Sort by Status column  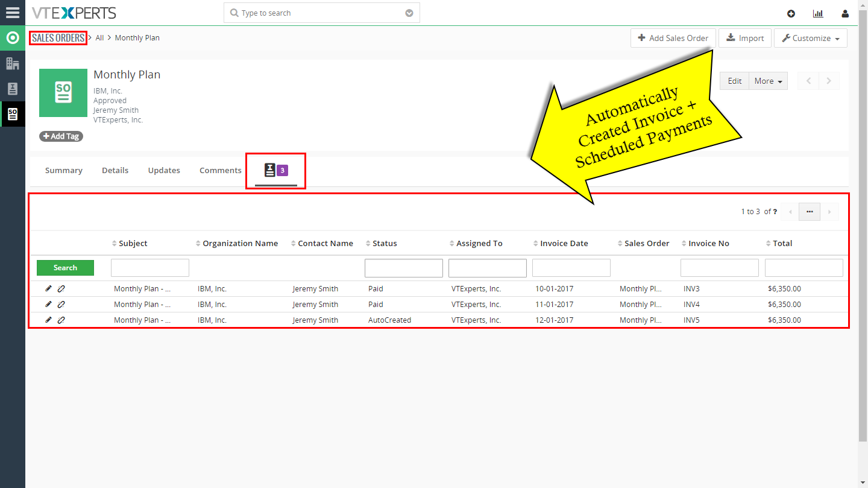point(382,243)
